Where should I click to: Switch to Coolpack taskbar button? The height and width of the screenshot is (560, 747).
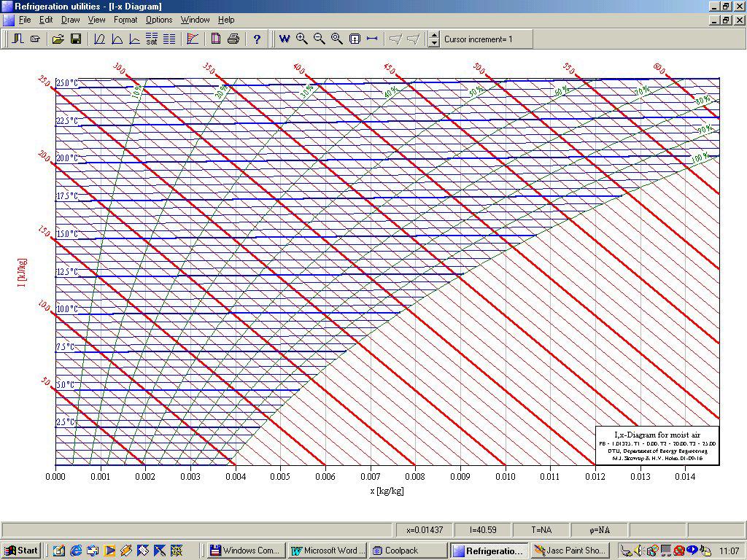pos(409,551)
